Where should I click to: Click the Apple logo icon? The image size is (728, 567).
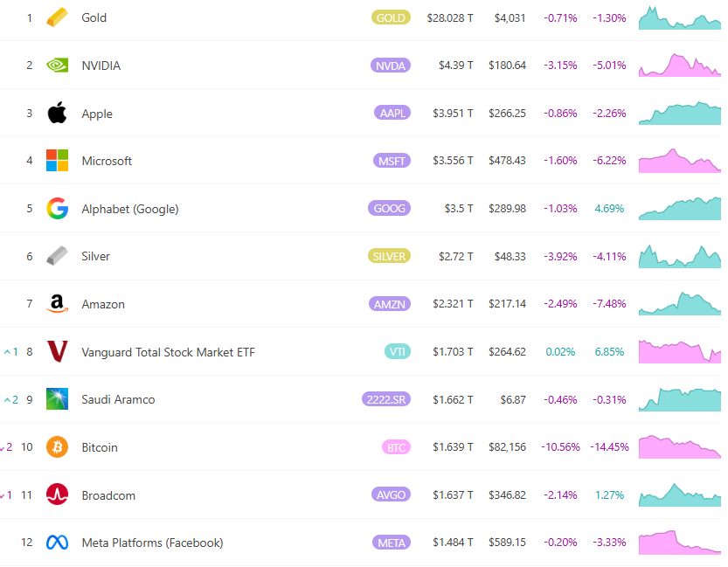click(57, 113)
